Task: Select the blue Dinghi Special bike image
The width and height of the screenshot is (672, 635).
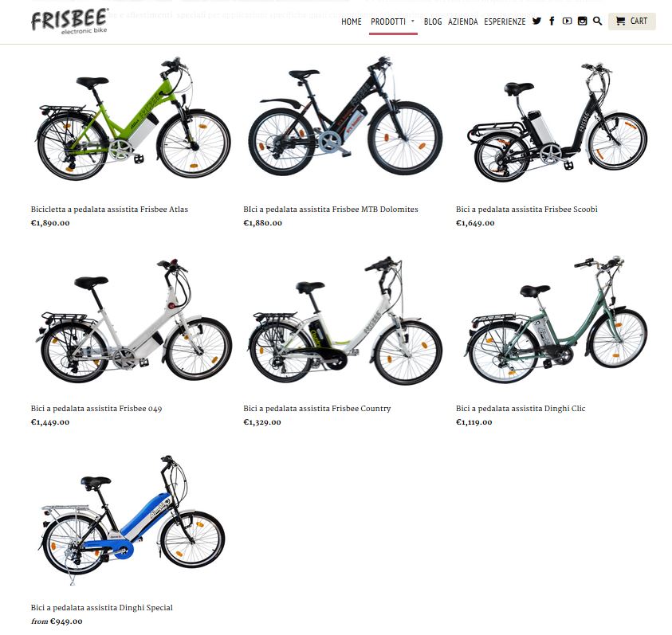Action: tap(132, 519)
